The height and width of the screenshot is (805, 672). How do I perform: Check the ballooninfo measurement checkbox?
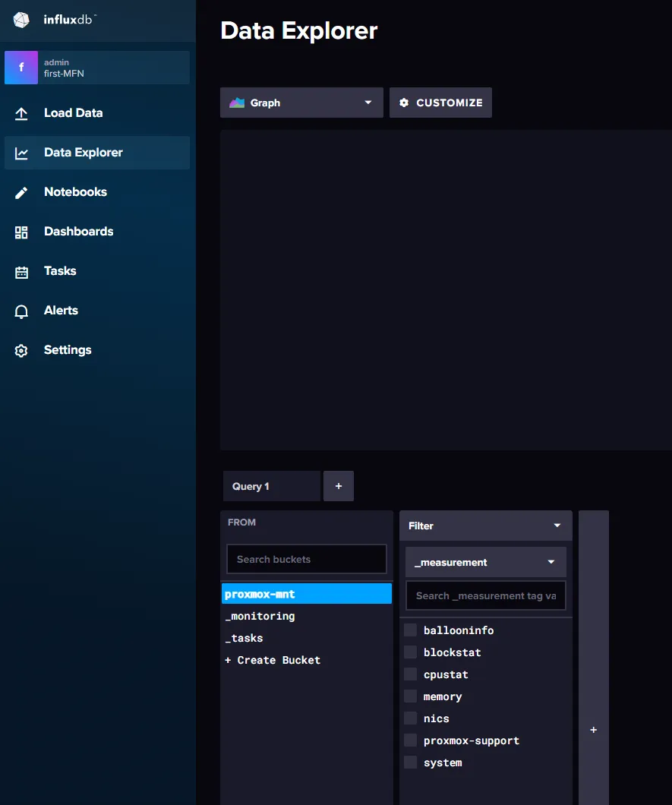coord(410,630)
